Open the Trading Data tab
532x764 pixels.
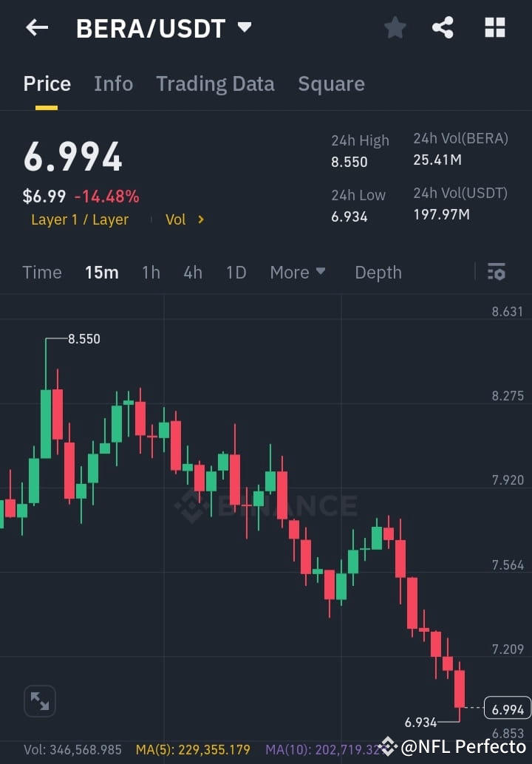pos(215,83)
